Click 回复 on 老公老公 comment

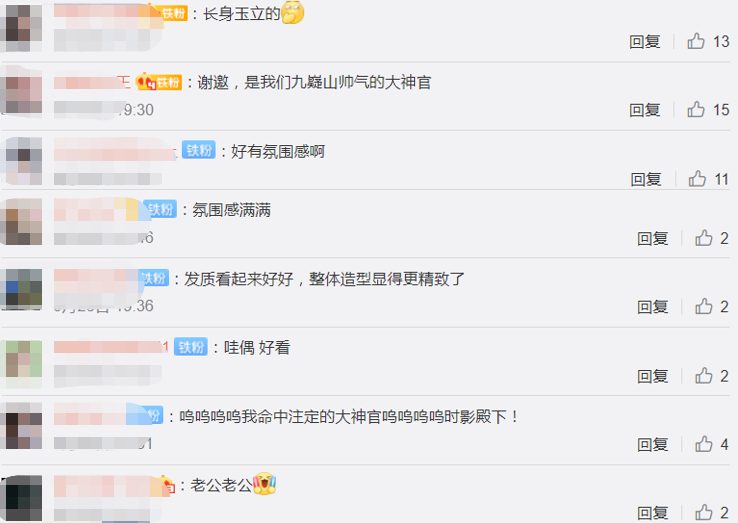coord(653,513)
